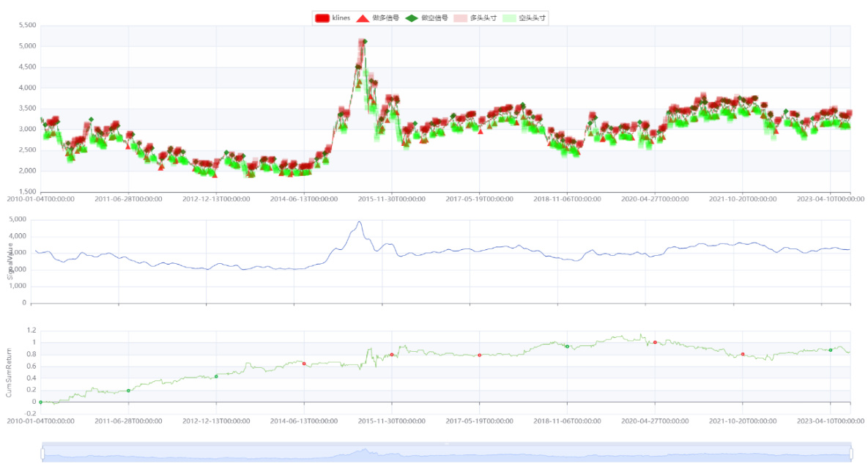The width and height of the screenshot is (868, 464).
Task: Click the middle of the bottom data zoom bar
Action: (x=447, y=454)
